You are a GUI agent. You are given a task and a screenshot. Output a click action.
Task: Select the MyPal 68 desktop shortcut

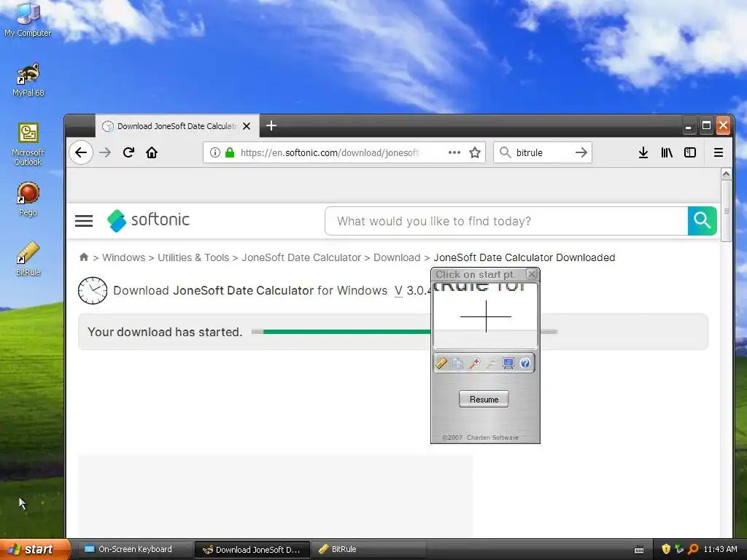(x=28, y=80)
